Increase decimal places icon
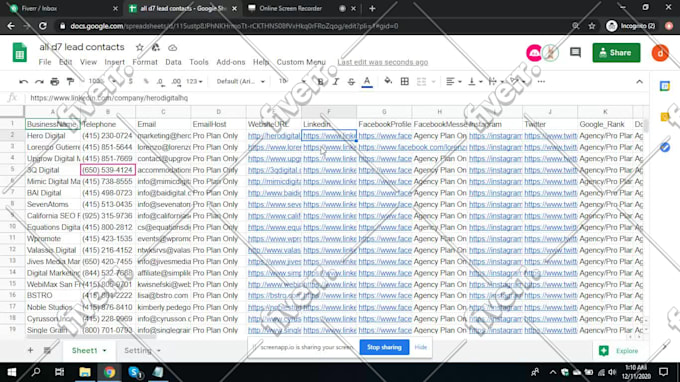The height and width of the screenshot is (382, 680). 176,82
